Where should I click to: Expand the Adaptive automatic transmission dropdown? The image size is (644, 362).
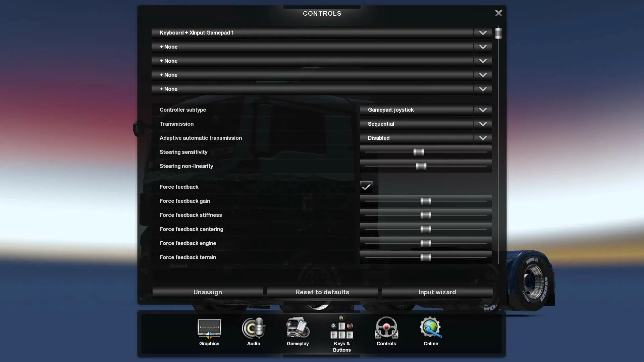click(x=483, y=138)
